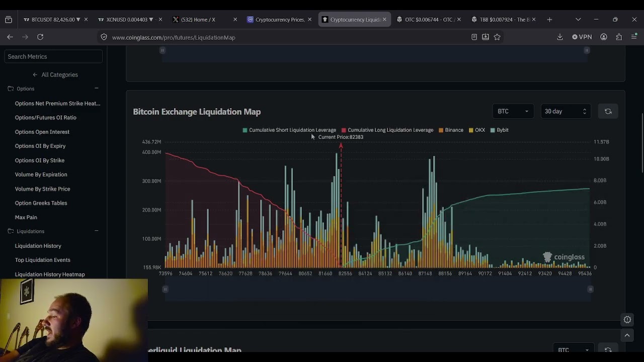
Task: Collapse the Liquidations category in the sidebar
Action: point(97,231)
